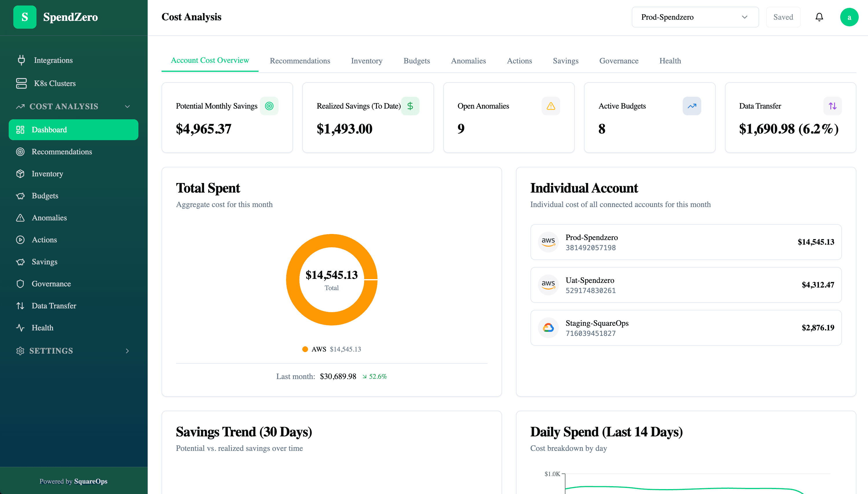This screenshot has height=494, width=868.
Task: Open Data Transfer in the sidebar
Action: [x=73, y=306]
